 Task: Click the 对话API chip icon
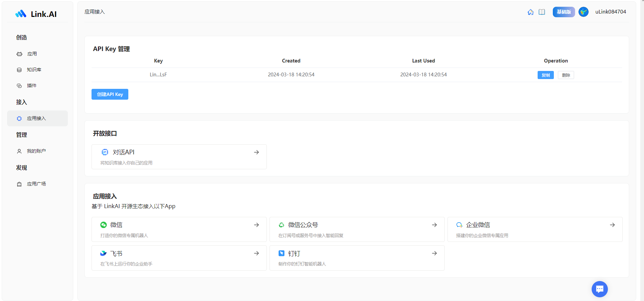[105, 152]
